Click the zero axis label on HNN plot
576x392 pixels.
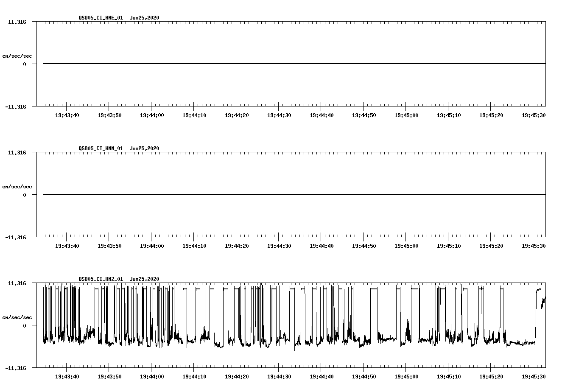tap(25, 195)
